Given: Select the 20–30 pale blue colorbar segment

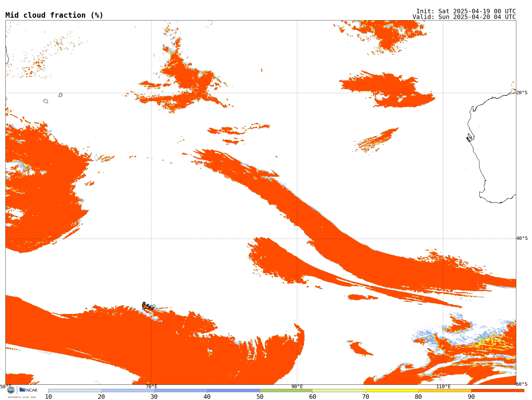Looking at the screenshot, I should coord(128,391).
